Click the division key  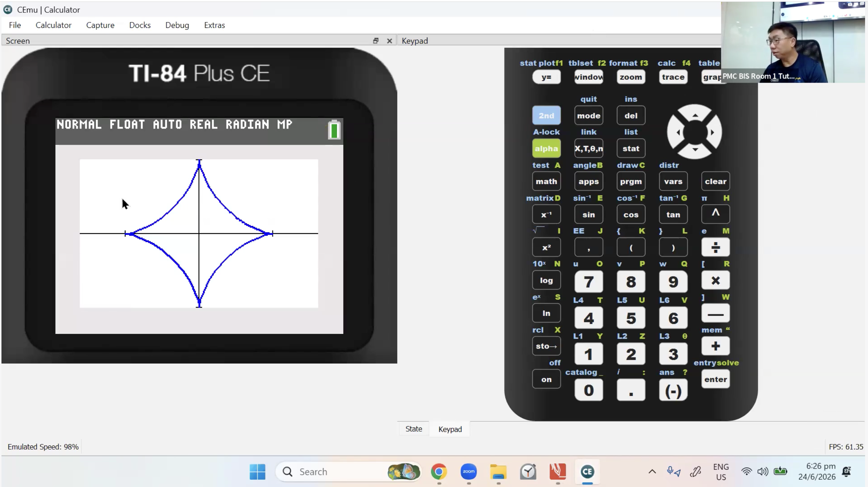click(x=715, y=248)
